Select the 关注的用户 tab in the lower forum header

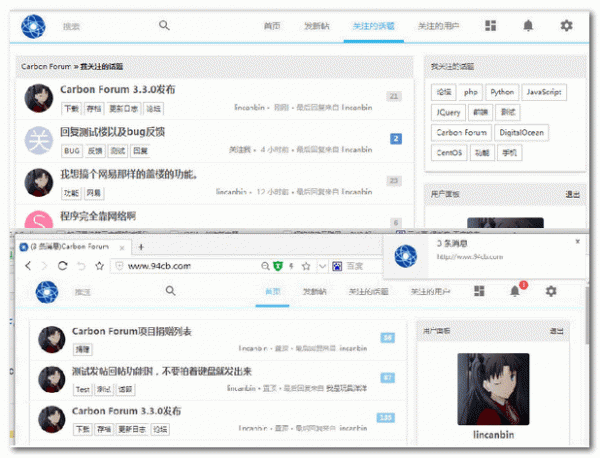[x=430, y=292]
